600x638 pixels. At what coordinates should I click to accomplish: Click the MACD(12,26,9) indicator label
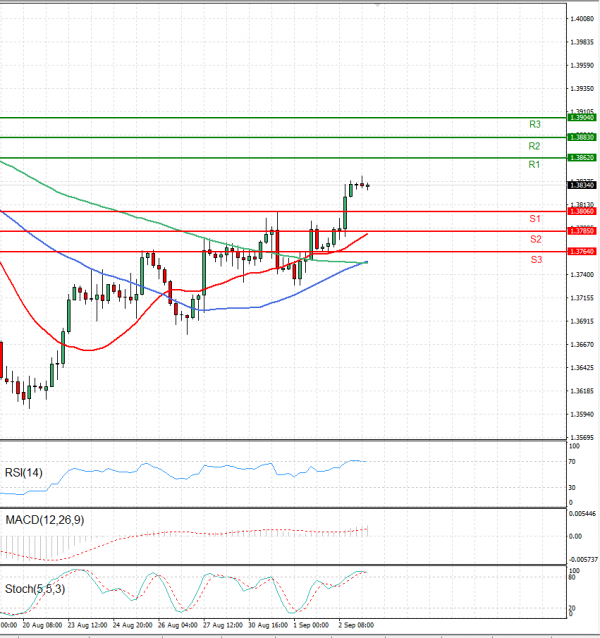(x=45, y=520)
